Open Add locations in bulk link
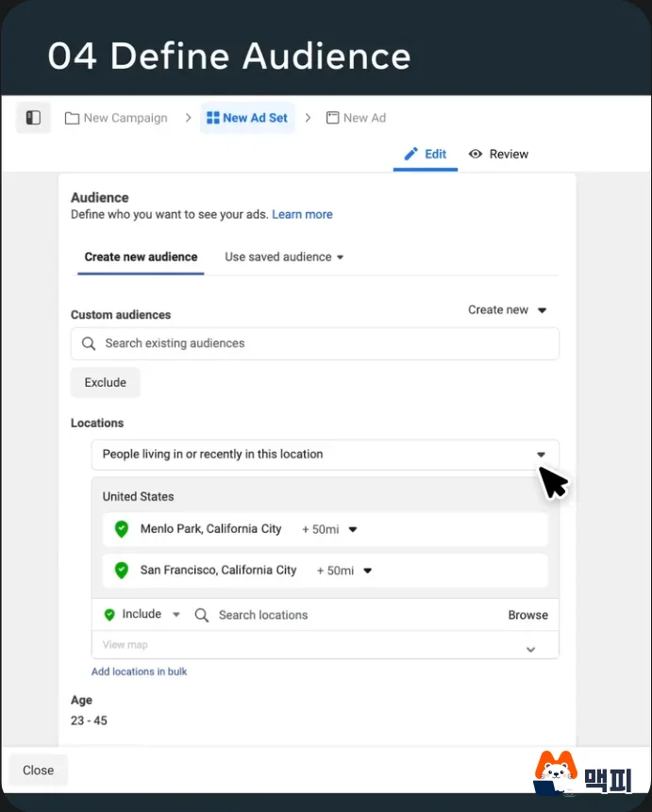This screenshot has height=812, width=652. [139, 671]
